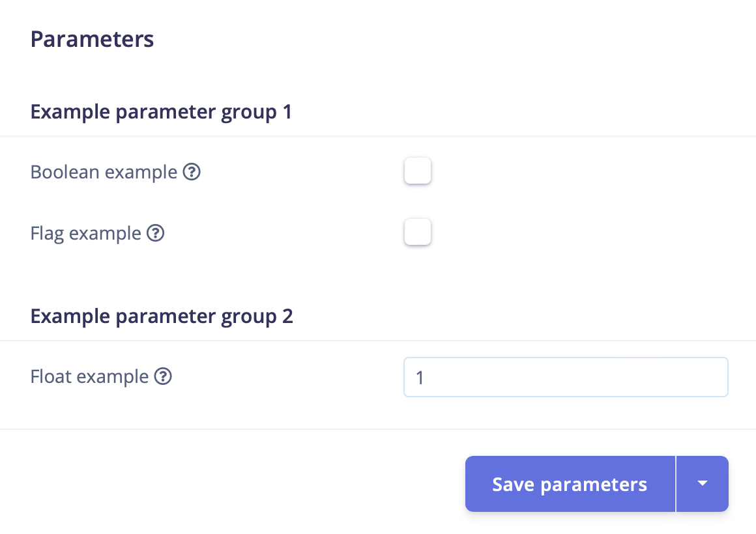The width and height of the screenshot is (756, 534).
Task: Click the Example parameter group 1 heading
Action: (x=161, y=112)
